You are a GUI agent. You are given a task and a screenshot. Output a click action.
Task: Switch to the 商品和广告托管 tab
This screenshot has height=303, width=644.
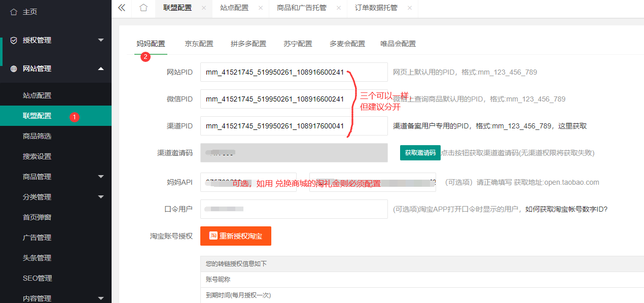click(x=302, y=8)
